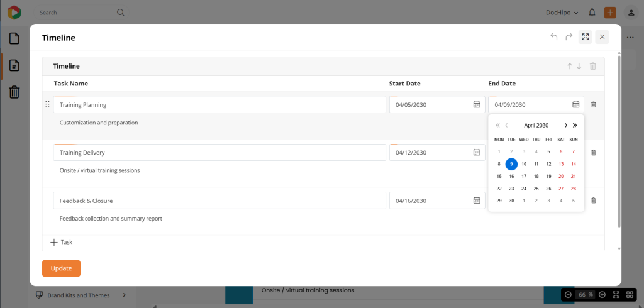Select April 15 in calendar

pos(499,176)
